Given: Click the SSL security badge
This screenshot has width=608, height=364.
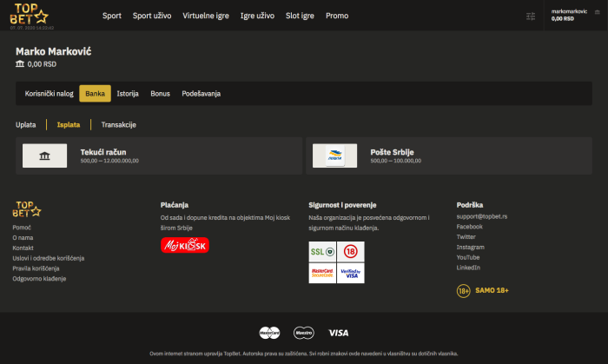Looking at the screenshot, I should point(322,252).
